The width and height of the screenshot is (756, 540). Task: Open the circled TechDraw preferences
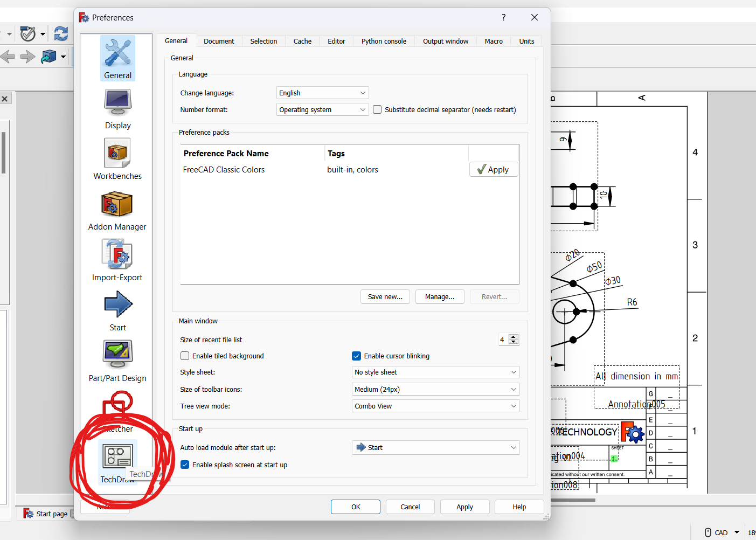(x=117, y=458)
